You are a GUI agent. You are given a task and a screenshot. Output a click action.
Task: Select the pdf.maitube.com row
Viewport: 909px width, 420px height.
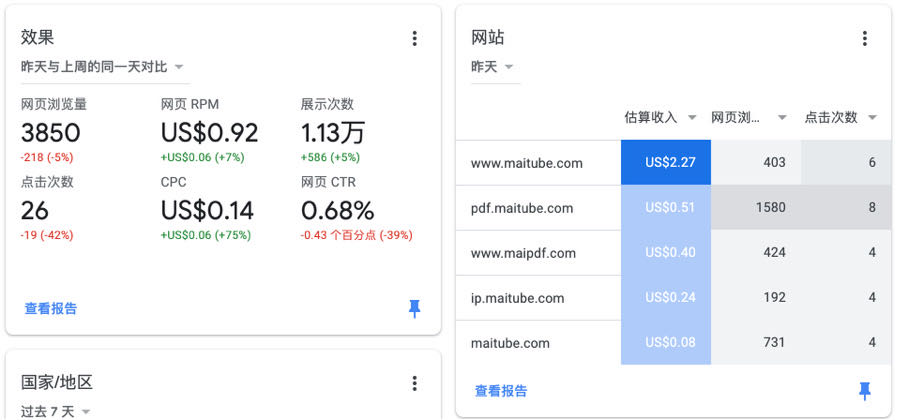click(674, 208)
